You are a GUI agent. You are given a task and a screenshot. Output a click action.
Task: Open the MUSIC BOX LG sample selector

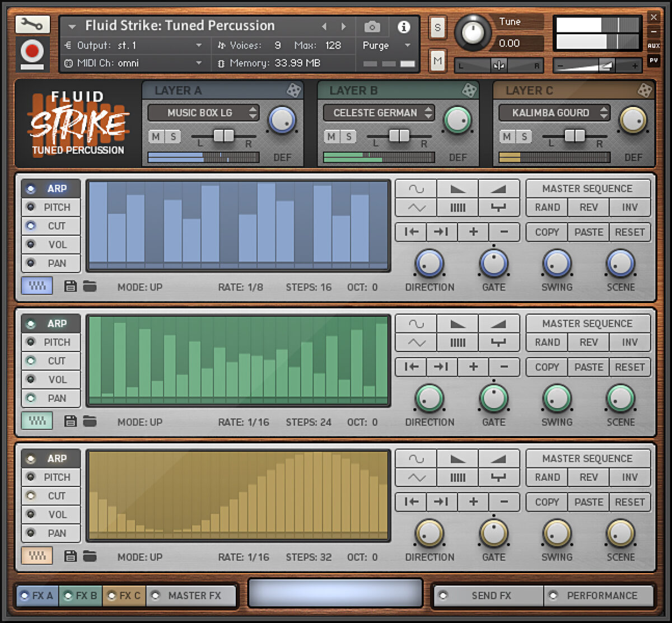203,113
